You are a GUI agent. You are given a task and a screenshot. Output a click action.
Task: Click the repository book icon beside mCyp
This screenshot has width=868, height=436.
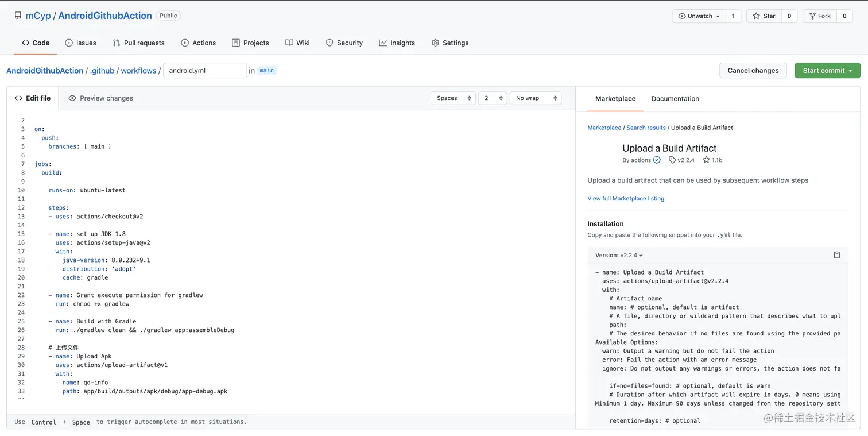coord(18,16)
